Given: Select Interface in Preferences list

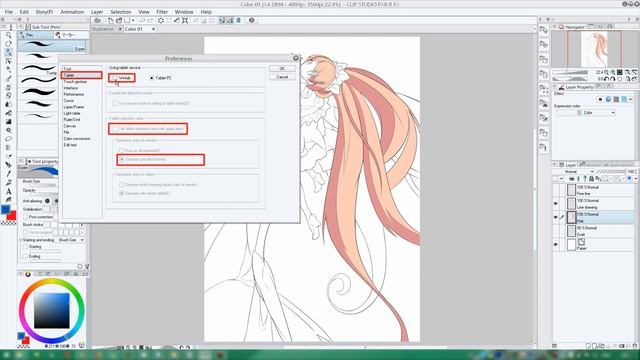Looking at the screenshot, I should tap(71, 88).
